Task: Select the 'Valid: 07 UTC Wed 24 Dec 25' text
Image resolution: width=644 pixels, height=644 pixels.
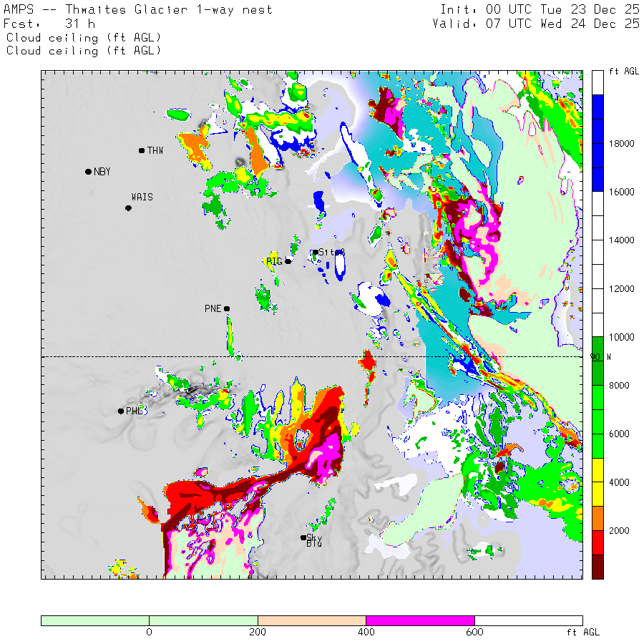Action: (536, 24)
